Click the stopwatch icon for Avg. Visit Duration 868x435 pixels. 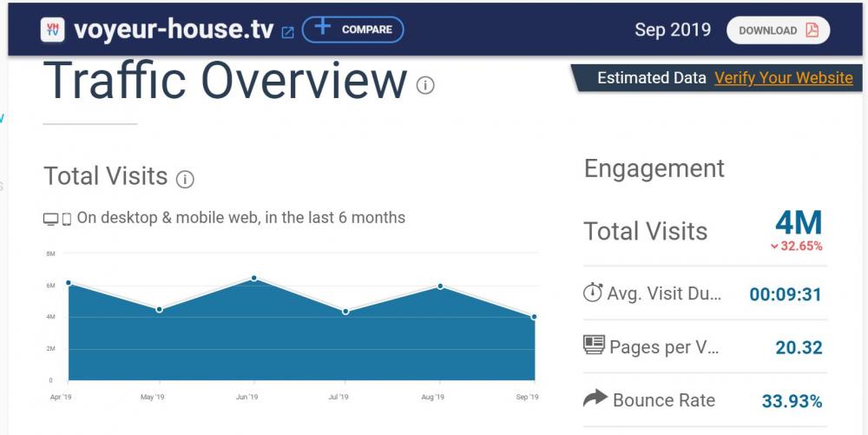[593, 293]
